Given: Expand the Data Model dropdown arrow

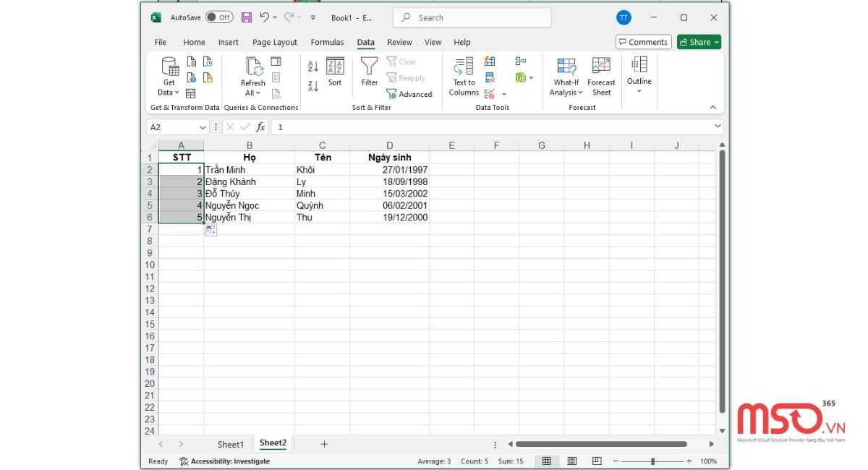Looking at the screenshot, I should point(532,78).
